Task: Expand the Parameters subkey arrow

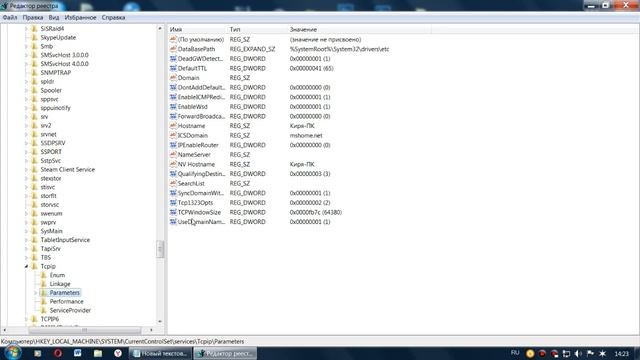Action: point(36,293)
